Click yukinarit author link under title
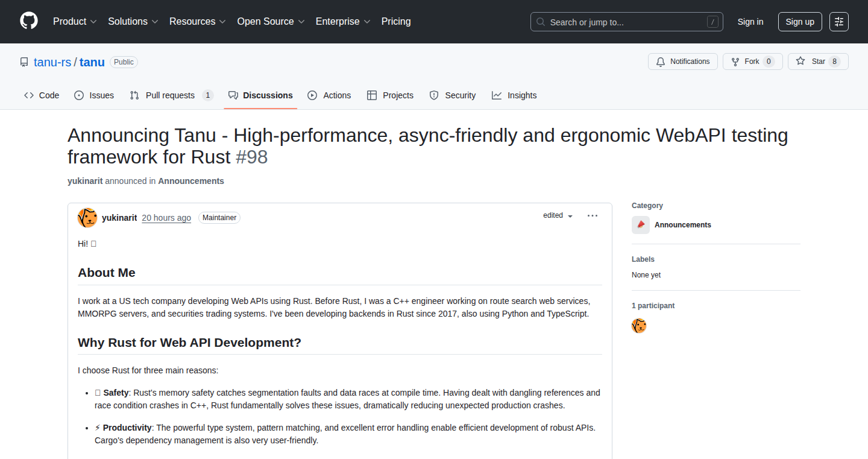 point(85,181)
